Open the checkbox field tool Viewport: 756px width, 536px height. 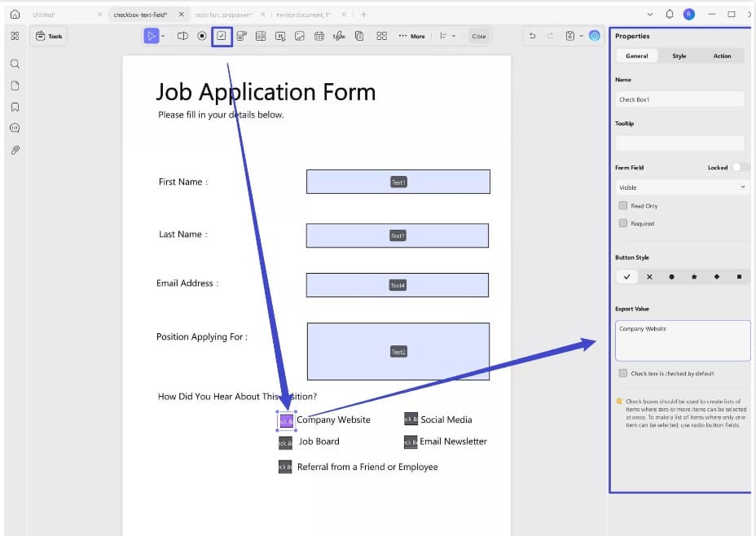tap(222, 35)
